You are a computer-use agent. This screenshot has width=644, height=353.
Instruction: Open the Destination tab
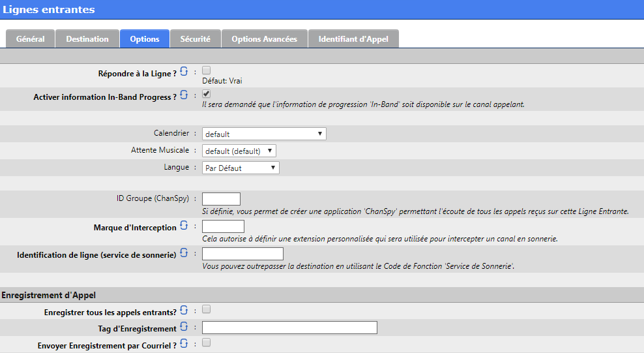point(87,39)
